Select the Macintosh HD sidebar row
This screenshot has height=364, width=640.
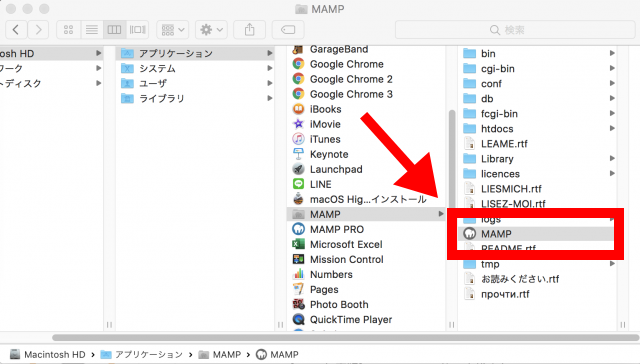[x=51, y=53]
